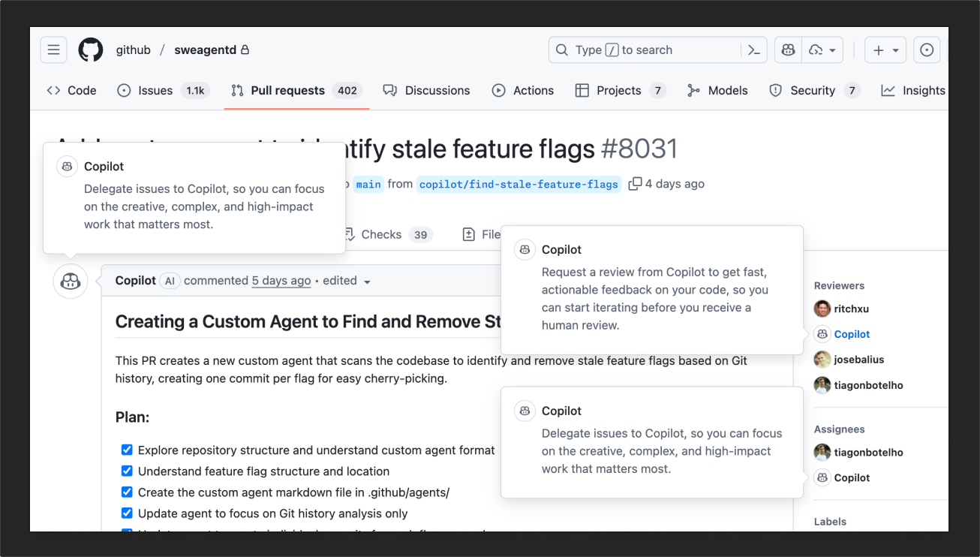980x557 pixels.
Task: Uncheck 'Create the custom agent markdown file' task
Action: pyautogui.click(x=127, y=492)
